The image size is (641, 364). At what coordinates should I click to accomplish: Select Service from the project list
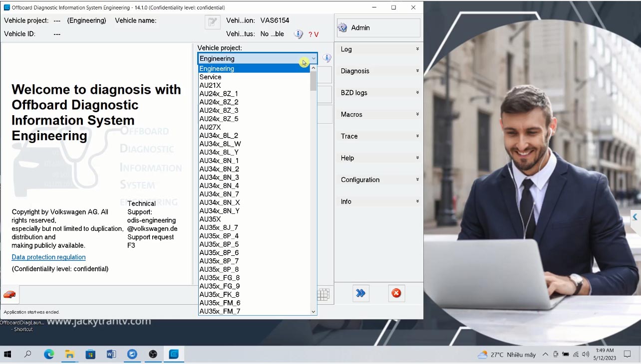pyautogui.click(x=210, y=77)
